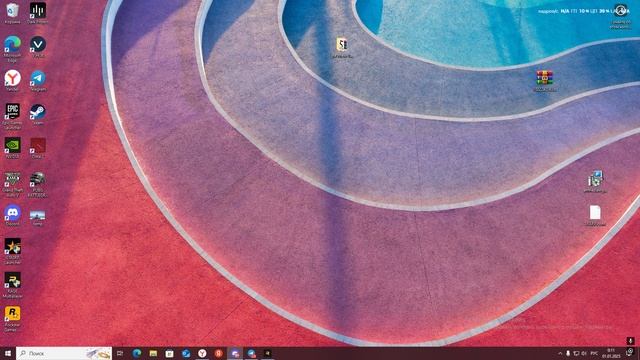Select the blank white document file
The width and height of the screenshot is (640, 360).
(595, 215)
